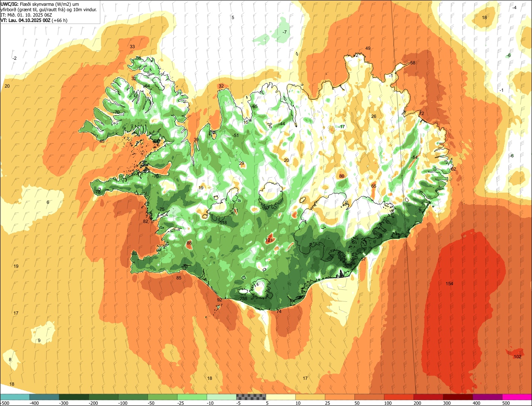Click the '238' value on the south coast

pos(244,298)
